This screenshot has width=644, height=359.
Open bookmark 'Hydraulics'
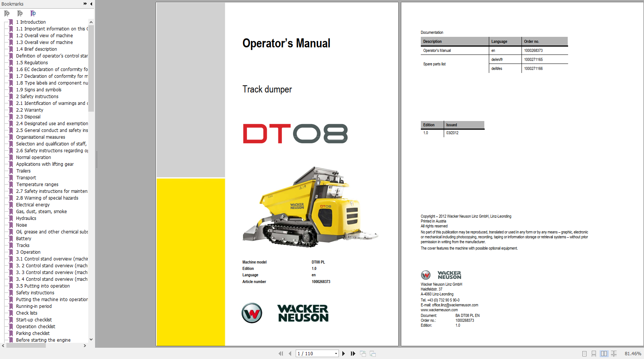pos(26,218)
